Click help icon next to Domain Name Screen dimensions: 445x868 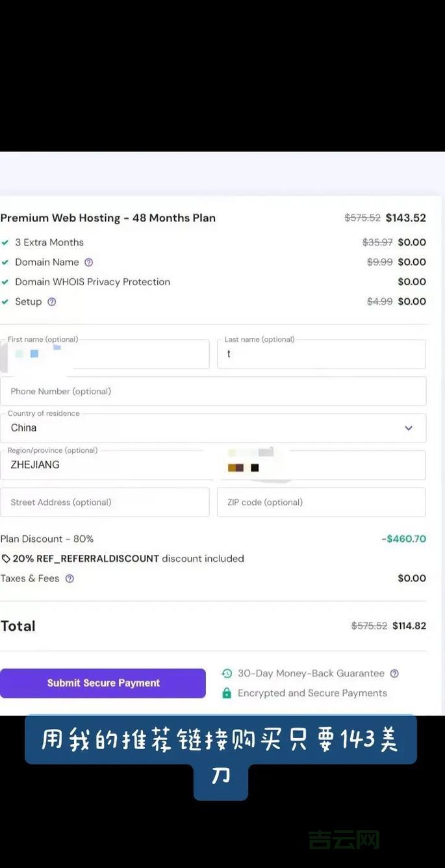[x=89, y=262]
